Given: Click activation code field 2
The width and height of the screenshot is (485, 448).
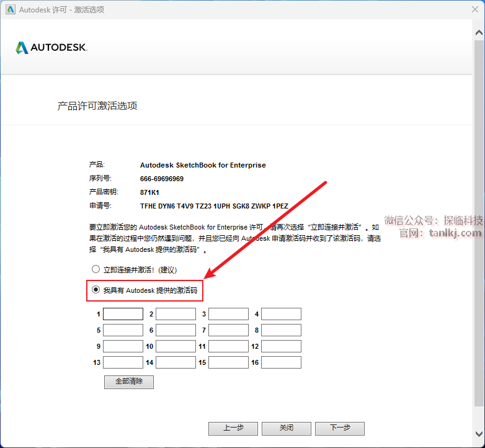Looking at the screenshot, I should point(176,314).
